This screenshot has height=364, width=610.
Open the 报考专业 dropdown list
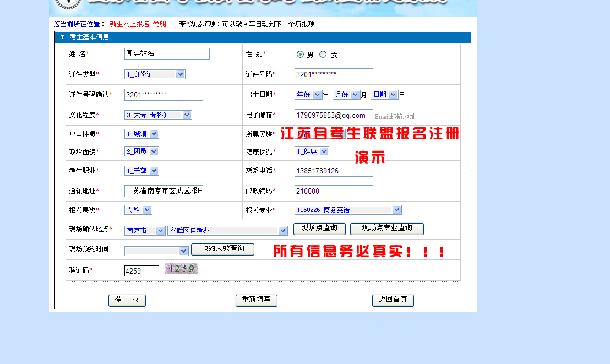pyautogui.click(x=348, y=210)
